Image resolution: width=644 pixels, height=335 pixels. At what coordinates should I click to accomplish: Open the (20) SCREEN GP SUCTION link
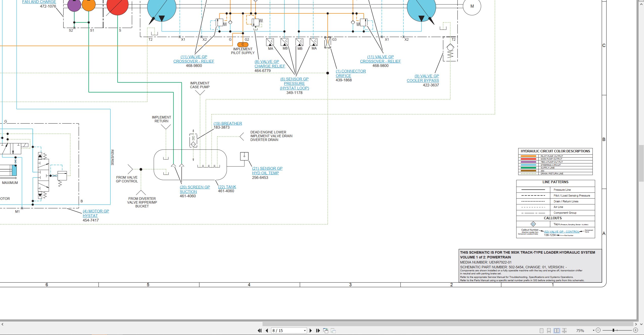(195, 189)
